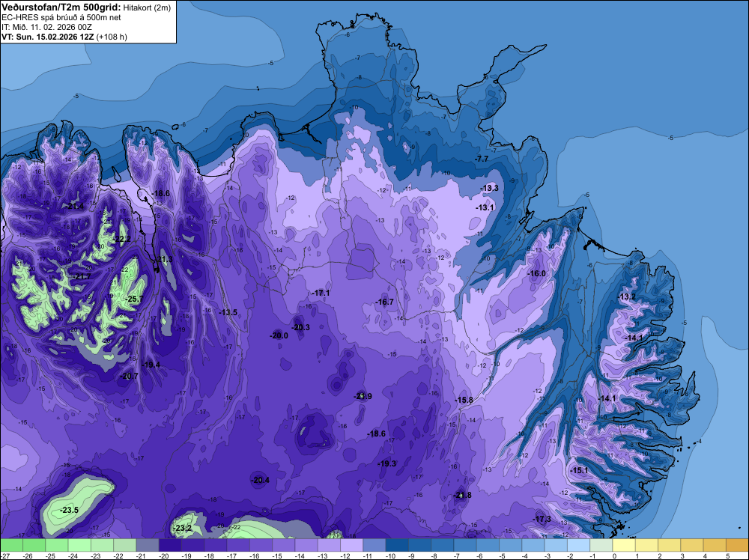Viewport: 749px width, 560px height.
Task: Click the -15.1 temperature value on map
Action: coord(579,470)
